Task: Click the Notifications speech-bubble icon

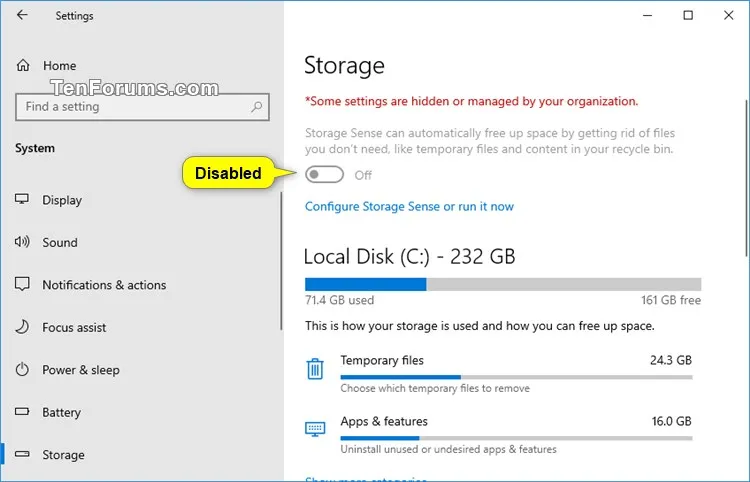Action: [22, 284]
